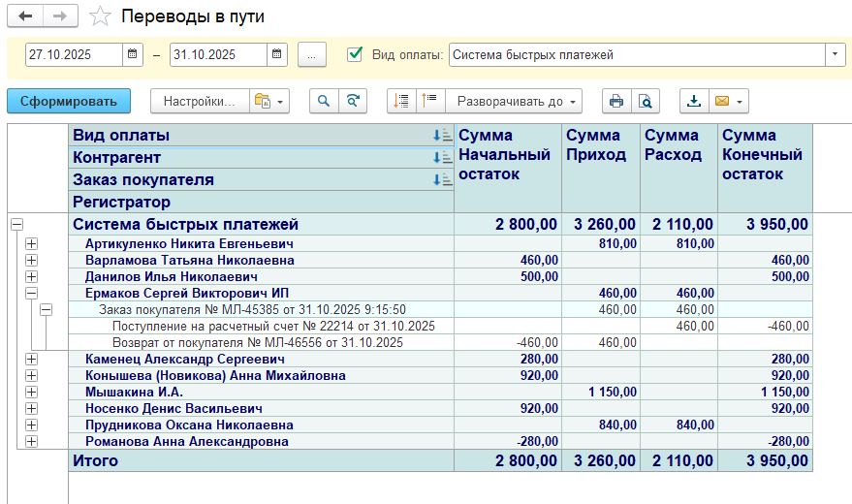
Task: Open the Вид оплаты dropdown list
Action: (836, 55)
